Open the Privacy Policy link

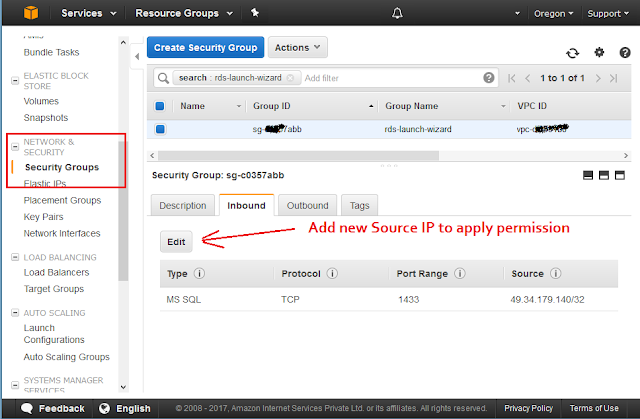click(528, 408)
